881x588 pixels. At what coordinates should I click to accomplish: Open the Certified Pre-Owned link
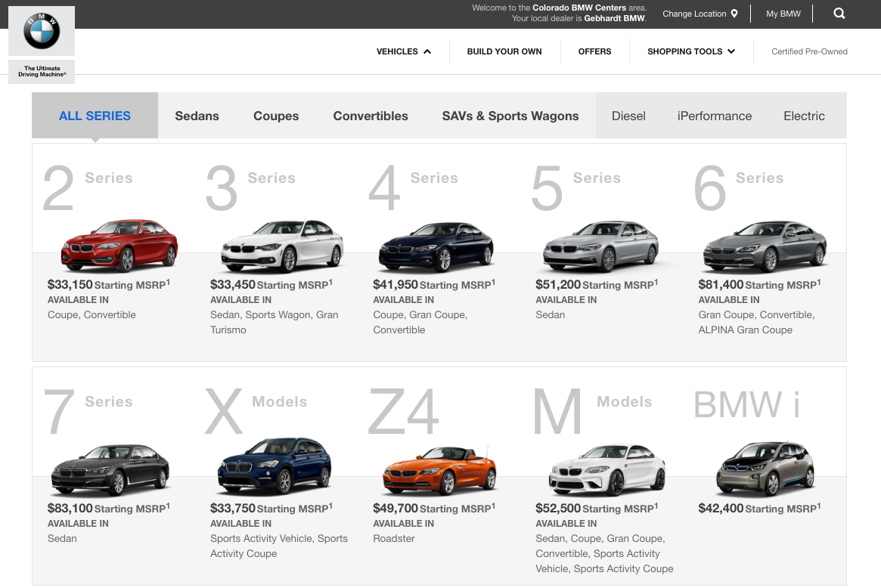809,51
